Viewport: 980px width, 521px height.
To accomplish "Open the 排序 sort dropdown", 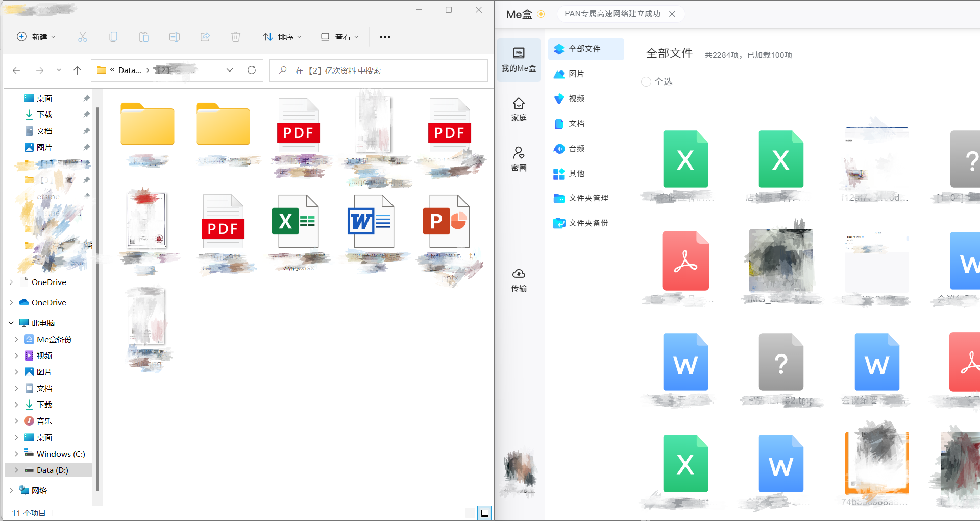I will coord(282,37).
